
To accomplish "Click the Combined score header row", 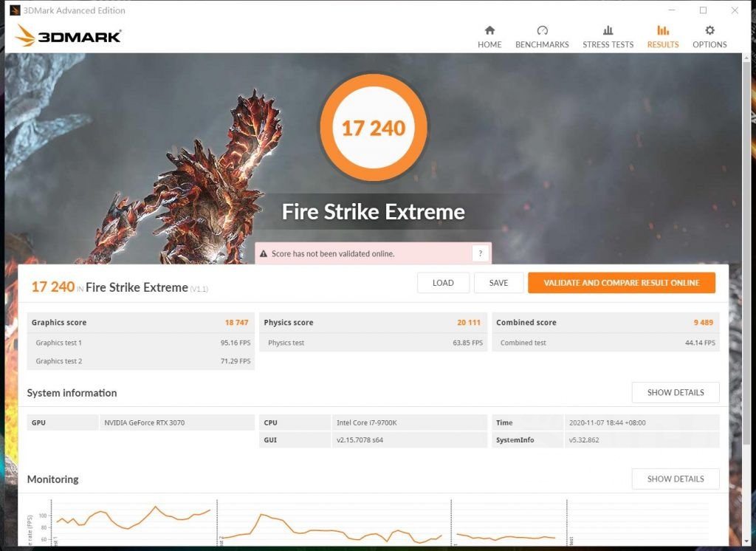I will click(x=605, y=323).
